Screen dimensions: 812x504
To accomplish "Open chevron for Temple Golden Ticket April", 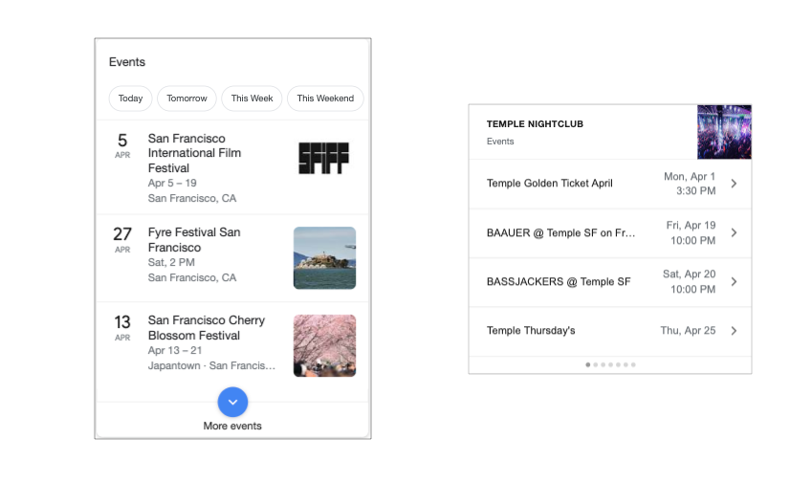I will (x=734, y=184).
